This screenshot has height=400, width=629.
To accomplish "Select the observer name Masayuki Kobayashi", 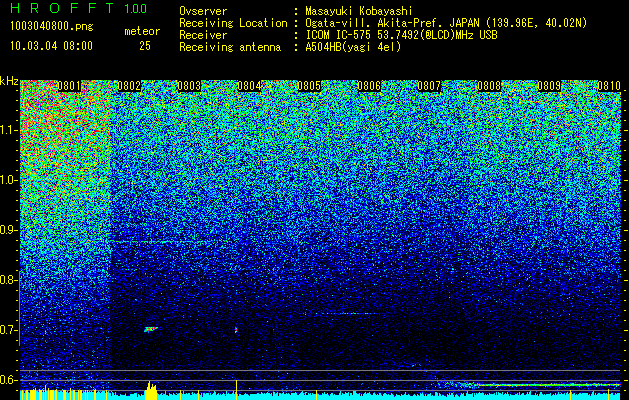I will pos(359,11).
